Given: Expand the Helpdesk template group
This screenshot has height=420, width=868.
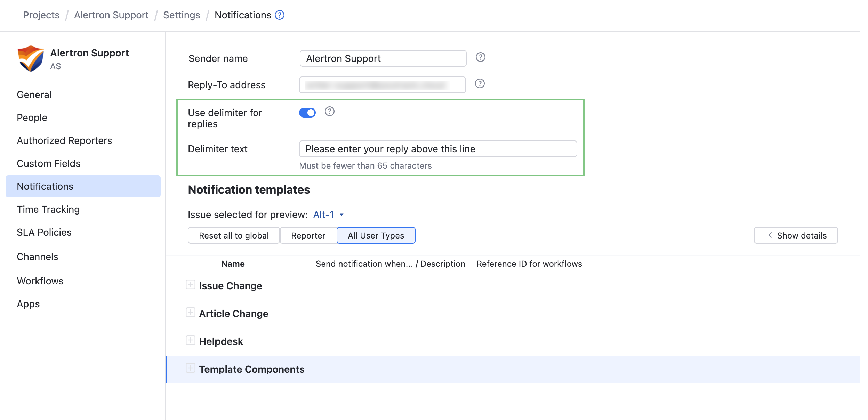Looking at the screenshot, I should pos(190,340).
